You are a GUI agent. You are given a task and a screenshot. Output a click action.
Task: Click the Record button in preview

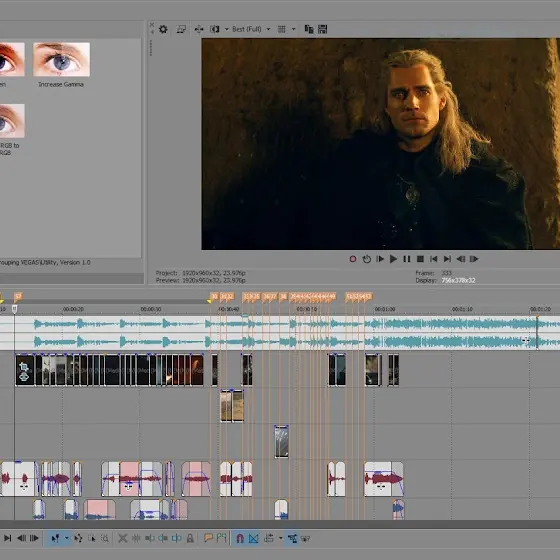coord(353,259)
